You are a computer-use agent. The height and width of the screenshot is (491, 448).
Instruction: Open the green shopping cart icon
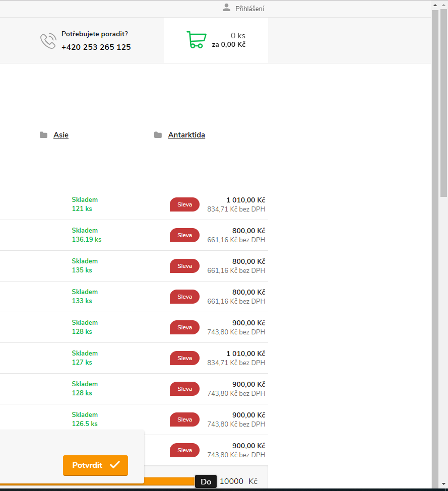click(196, 40)
